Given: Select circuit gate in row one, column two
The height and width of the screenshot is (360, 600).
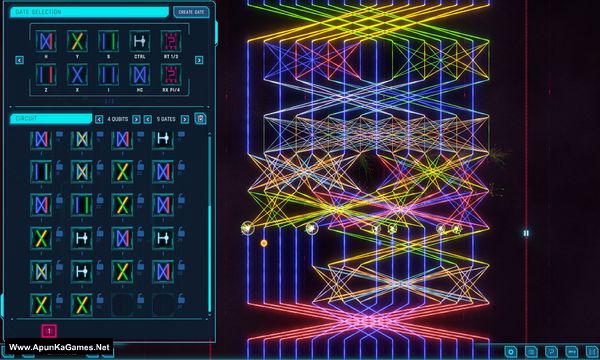Looking at the screenshot, I should click(x=82, y=139).
